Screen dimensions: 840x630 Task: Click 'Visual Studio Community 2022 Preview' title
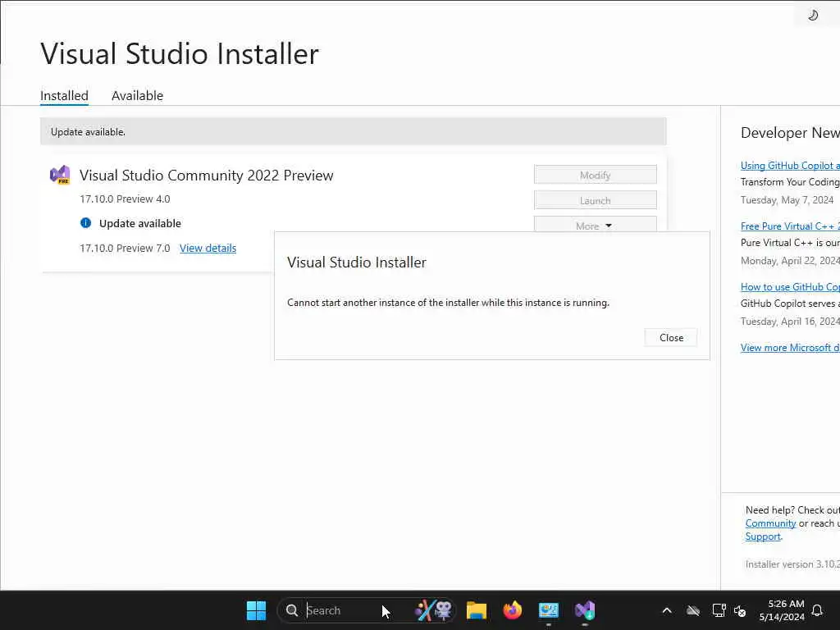point(206,176)
